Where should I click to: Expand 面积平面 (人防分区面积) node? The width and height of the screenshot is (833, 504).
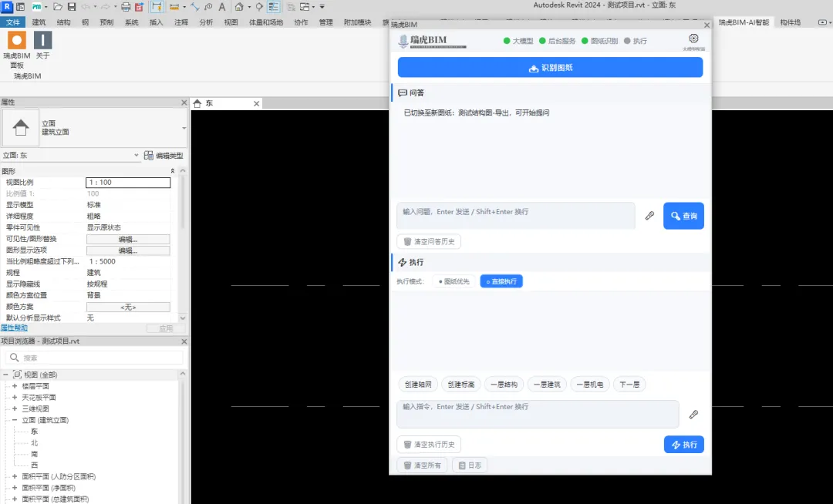[15, 476]
